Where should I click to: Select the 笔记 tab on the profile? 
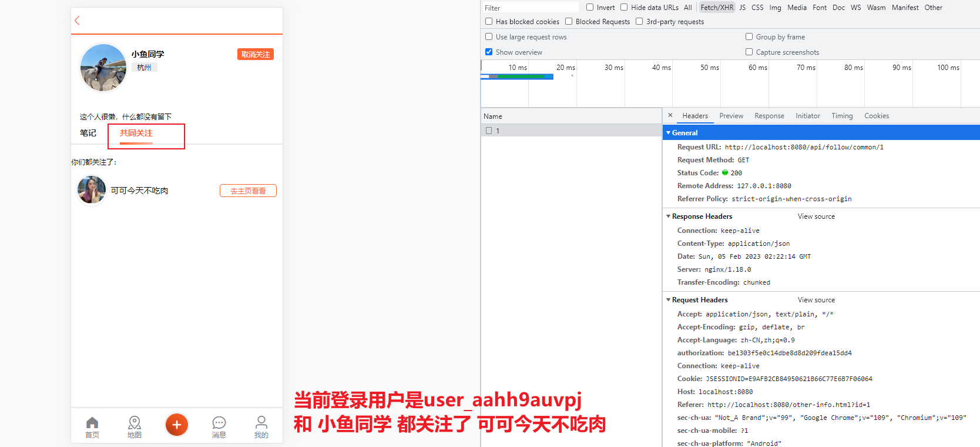click(88, 133)
